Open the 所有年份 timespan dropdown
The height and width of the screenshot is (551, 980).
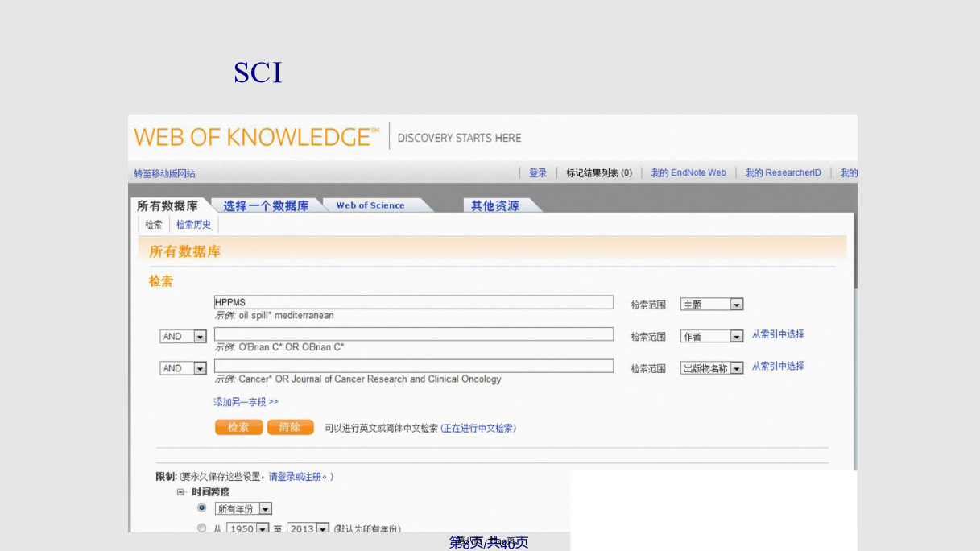(x=243, y=509)
